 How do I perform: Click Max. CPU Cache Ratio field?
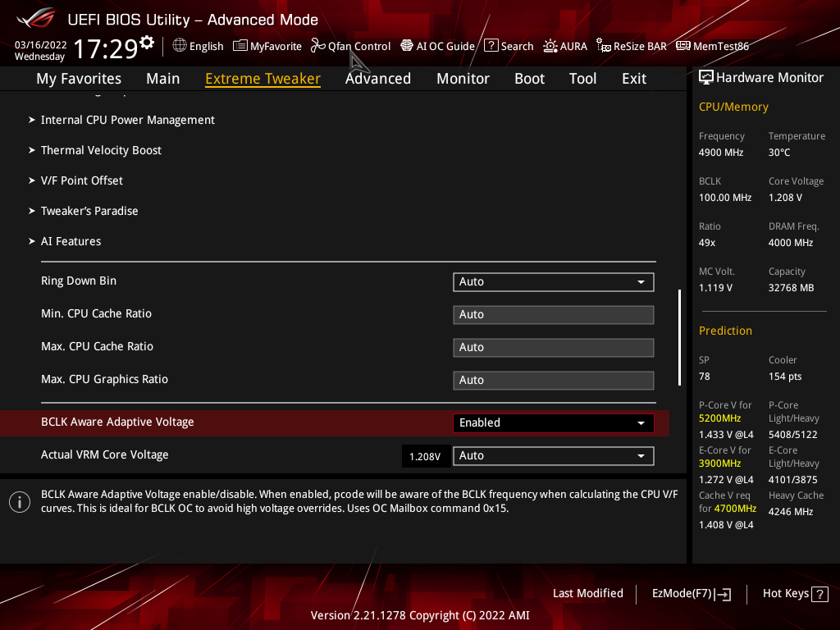554,348
